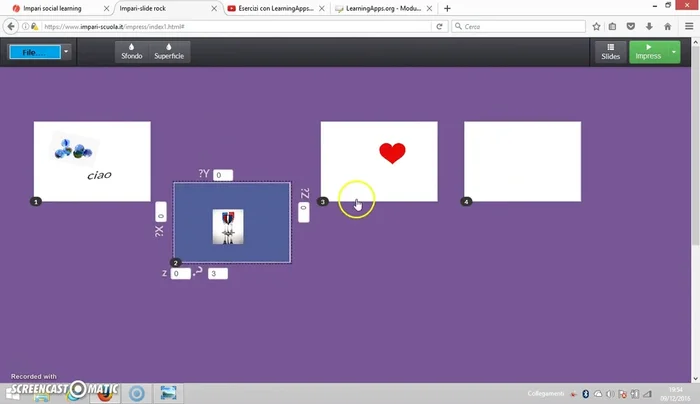700x404 pixels.
Task: Switch to Impari social learning tab
Action: (x=55, y=8)
